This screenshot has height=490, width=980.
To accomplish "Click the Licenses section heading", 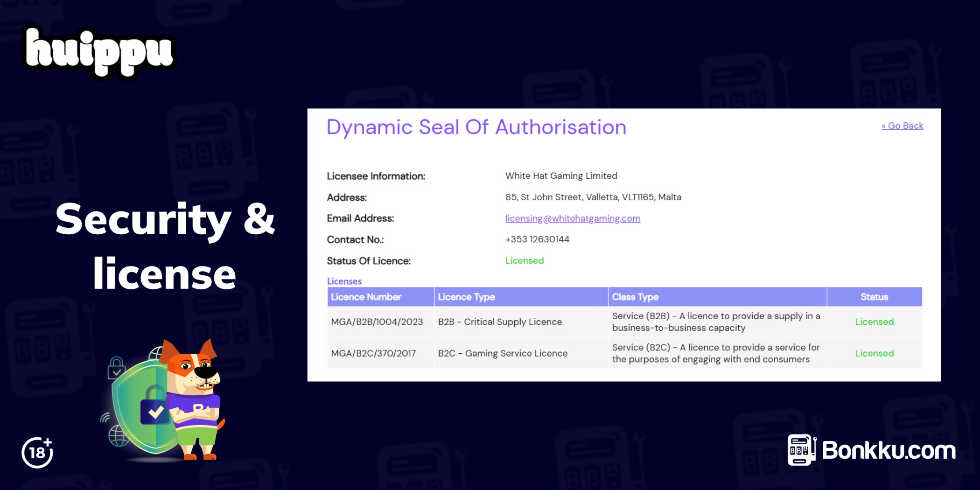I will coord(344,281).
